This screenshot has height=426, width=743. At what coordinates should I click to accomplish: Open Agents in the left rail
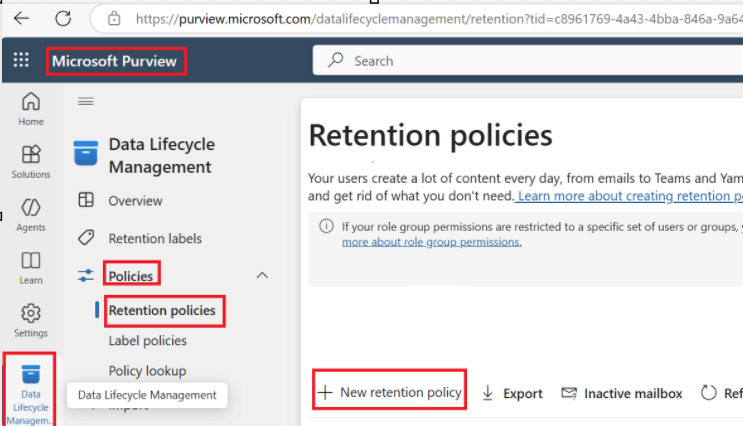tap(31, 215)
